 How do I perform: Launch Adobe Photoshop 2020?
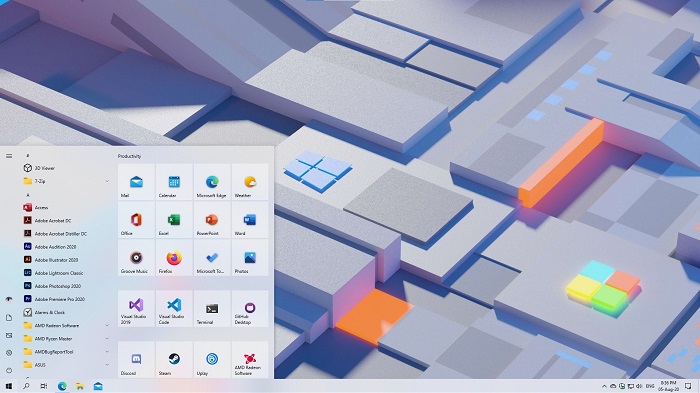click(66, 286)
